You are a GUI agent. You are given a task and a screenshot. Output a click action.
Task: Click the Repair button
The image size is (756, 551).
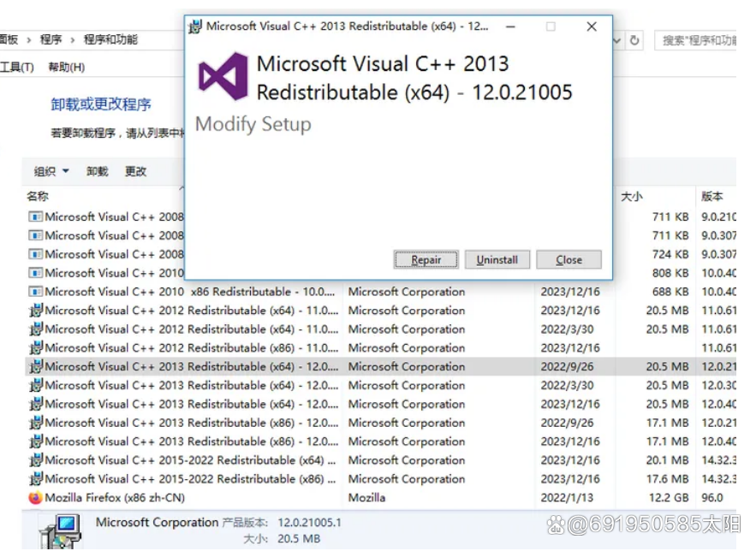[426, 259]
